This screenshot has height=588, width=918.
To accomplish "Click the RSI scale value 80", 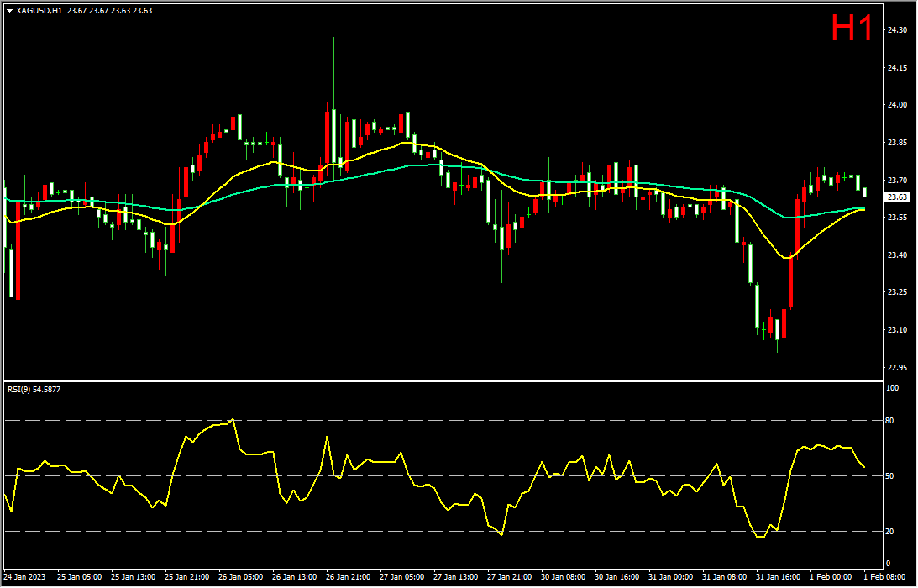I will point(891,421).
